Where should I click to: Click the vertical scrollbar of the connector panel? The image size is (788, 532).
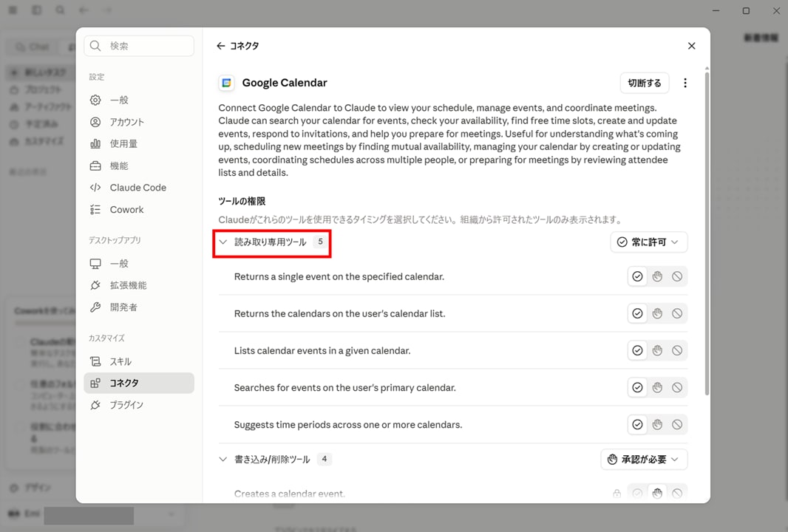tap(707, 233)
